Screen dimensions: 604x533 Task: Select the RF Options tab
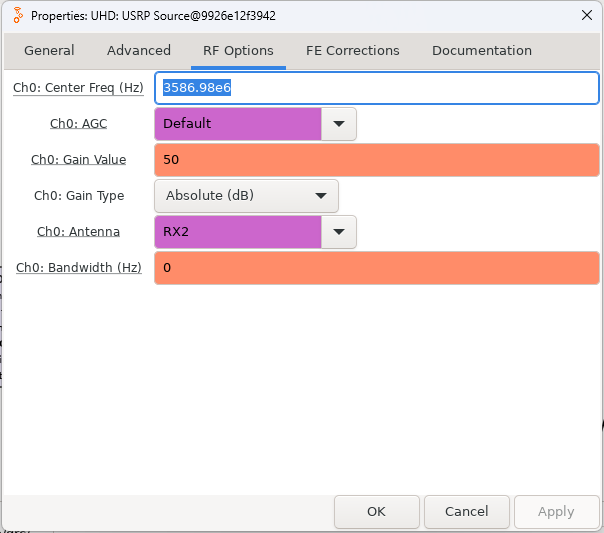(238, 50)
